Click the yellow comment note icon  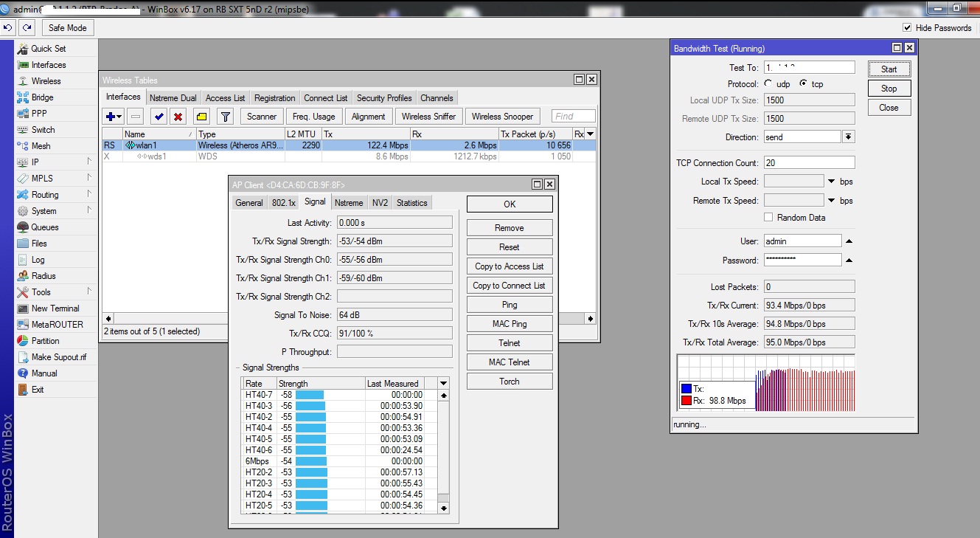point(201,117)
